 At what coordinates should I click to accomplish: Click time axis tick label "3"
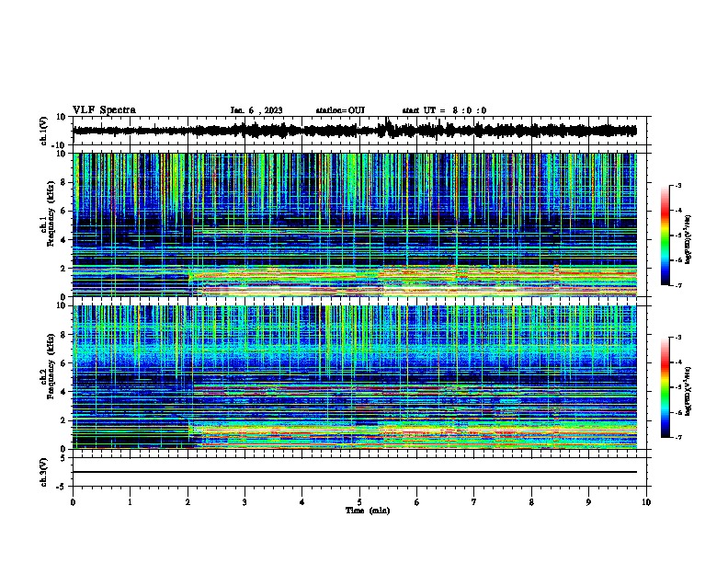[x=245, y=502]
